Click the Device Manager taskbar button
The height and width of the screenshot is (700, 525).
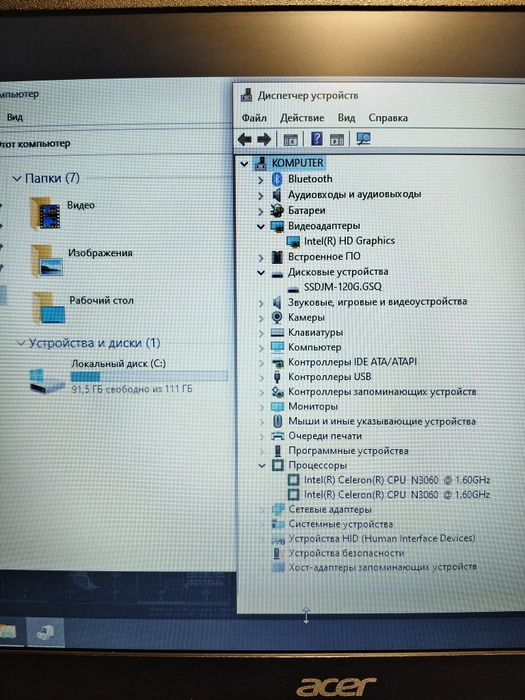tap(45, 632)
